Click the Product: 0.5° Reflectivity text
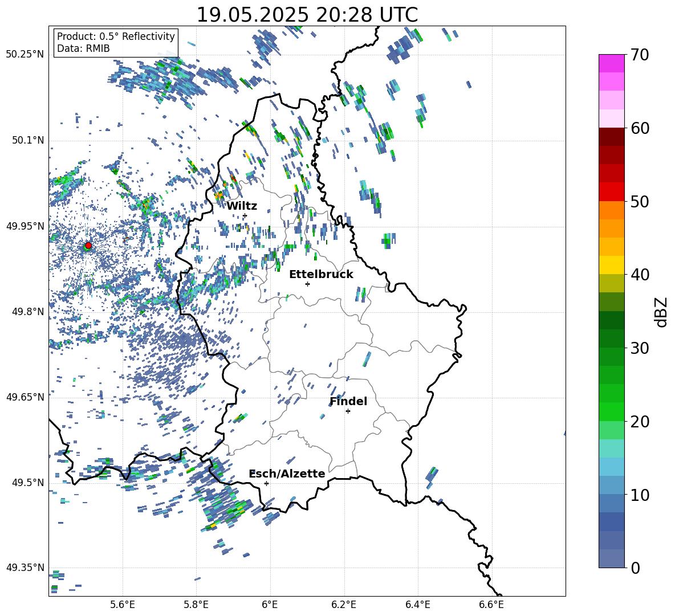The image size is (675, 616). [116, 36]
